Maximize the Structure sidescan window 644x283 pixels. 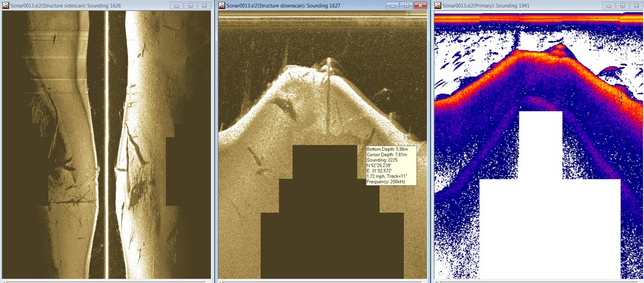click(191, 5)
